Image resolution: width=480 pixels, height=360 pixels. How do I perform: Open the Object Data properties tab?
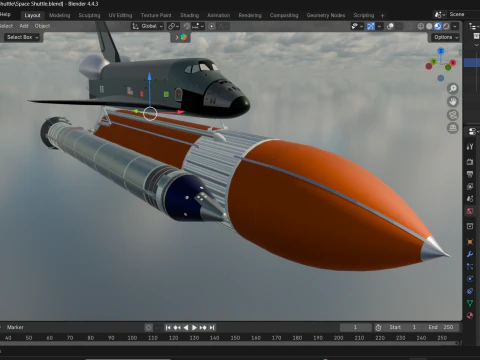(x=470, y=303)
